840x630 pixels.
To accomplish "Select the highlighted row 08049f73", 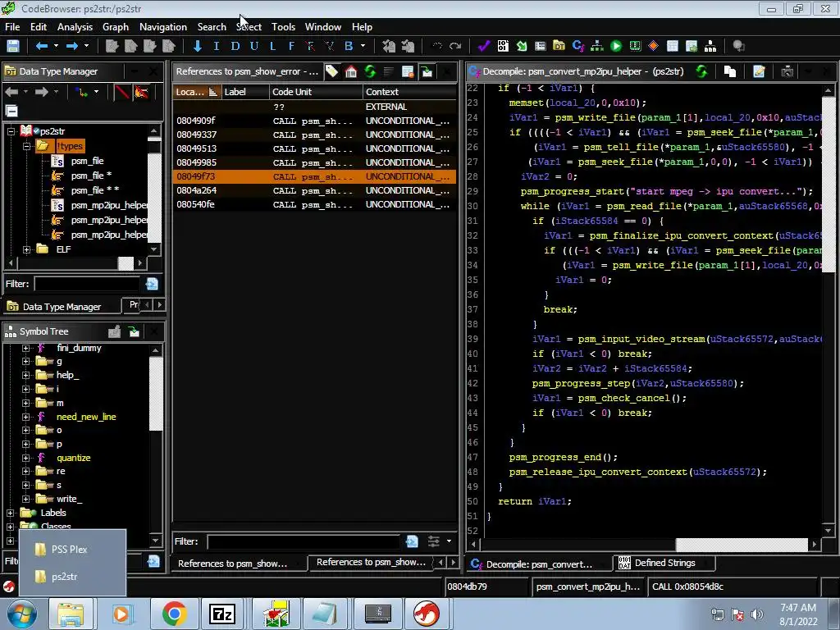I will pos(314,176).
